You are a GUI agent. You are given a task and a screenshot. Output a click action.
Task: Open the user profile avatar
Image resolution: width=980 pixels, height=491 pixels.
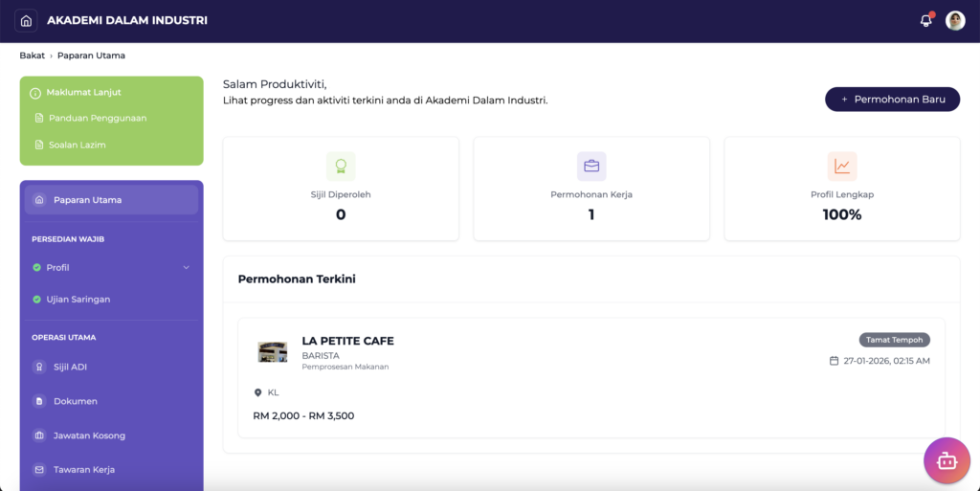coord(955,20)
